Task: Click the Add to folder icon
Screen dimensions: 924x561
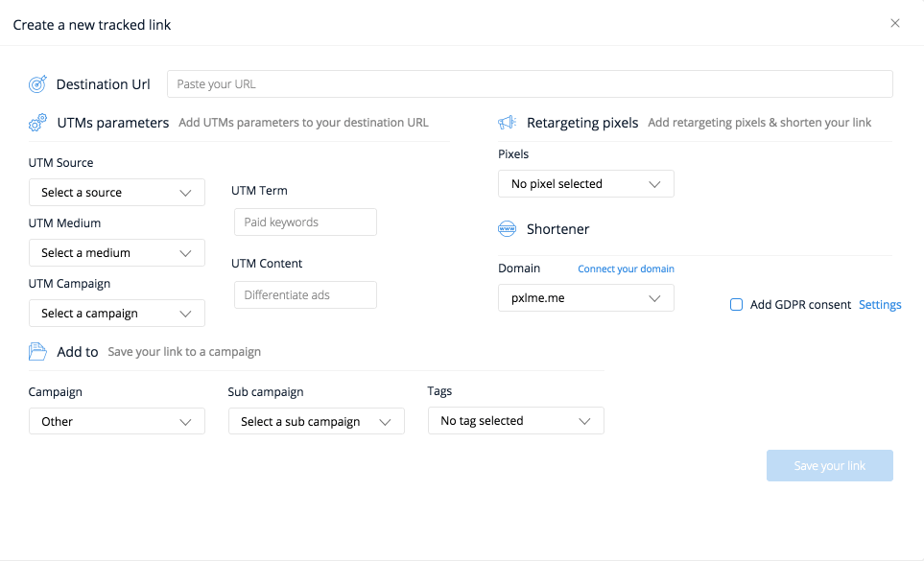Action: (37, 352)
